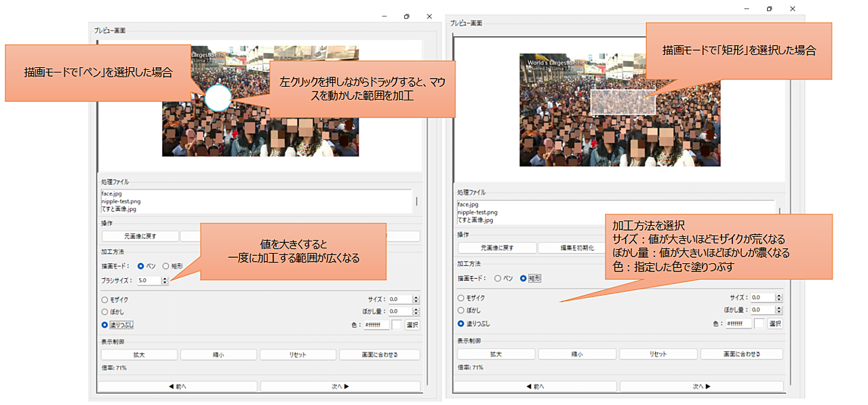Click 画面に合わせる button in left window

pos(379,354)
